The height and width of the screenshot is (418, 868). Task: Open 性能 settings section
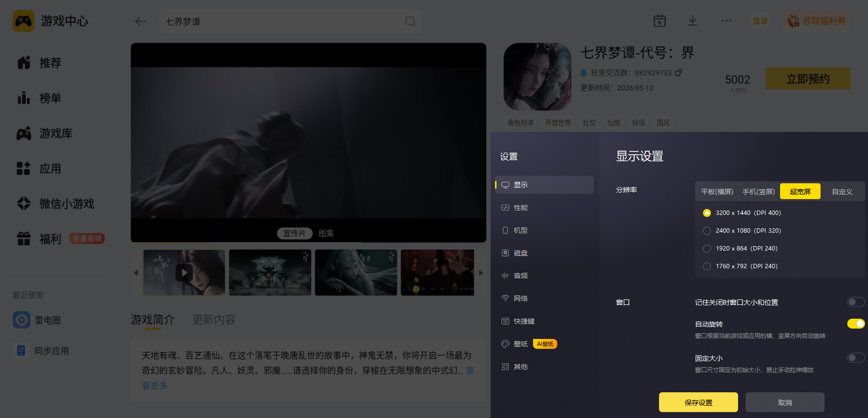(x=544, y=208)
